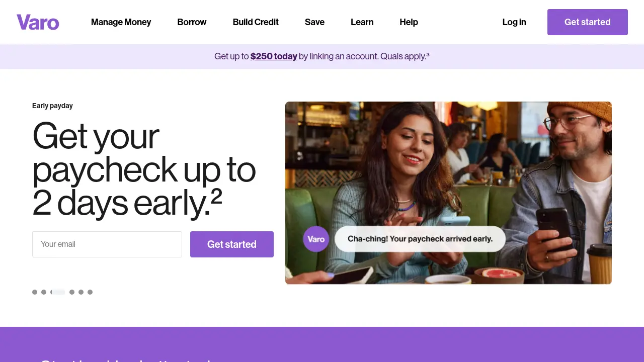Select the first carousel dot indicator
Viewport: 644px width, 362px height.
[x=35, y=292]
